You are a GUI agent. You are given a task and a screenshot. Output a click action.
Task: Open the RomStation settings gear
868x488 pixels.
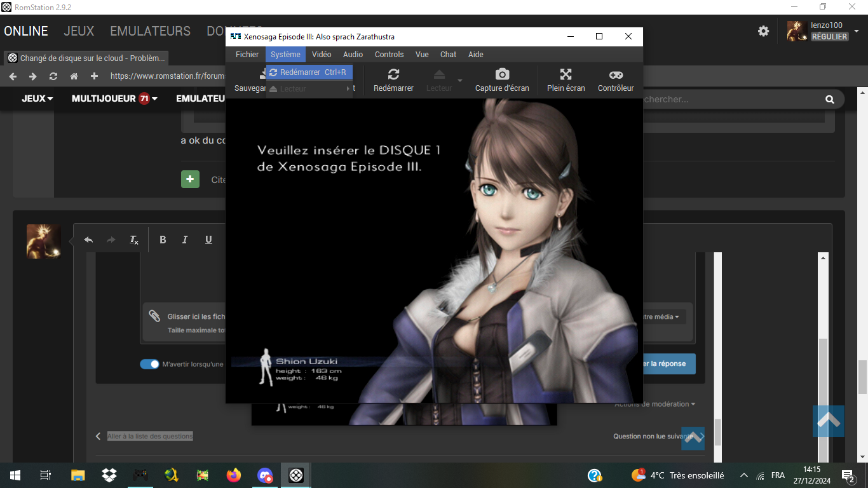pyautogui.click(x=763, y=31)
